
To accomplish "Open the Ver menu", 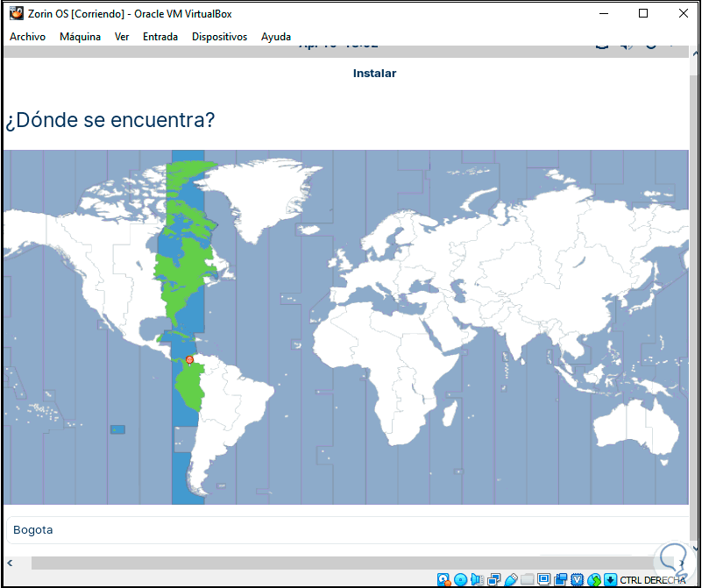I will tap(122, 37).
